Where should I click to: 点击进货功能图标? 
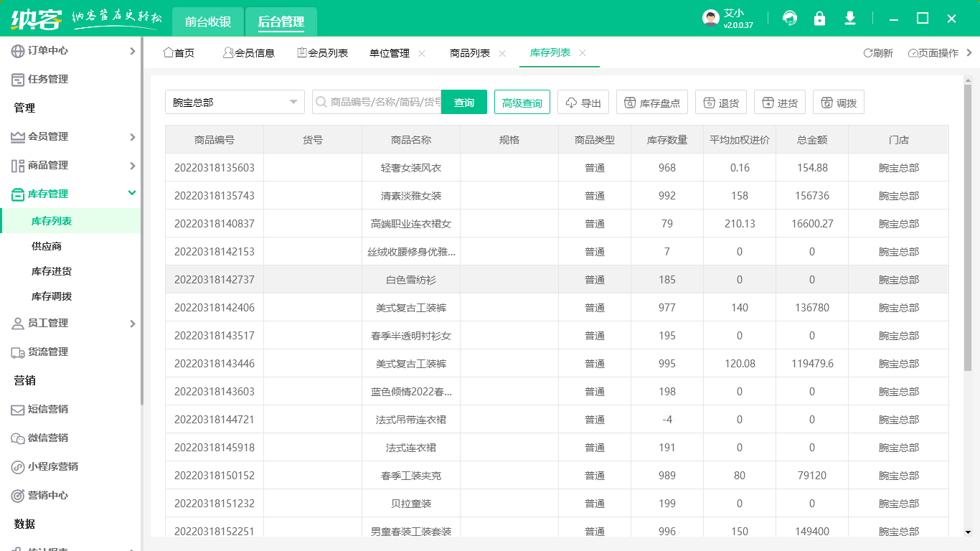coord(766,102)
